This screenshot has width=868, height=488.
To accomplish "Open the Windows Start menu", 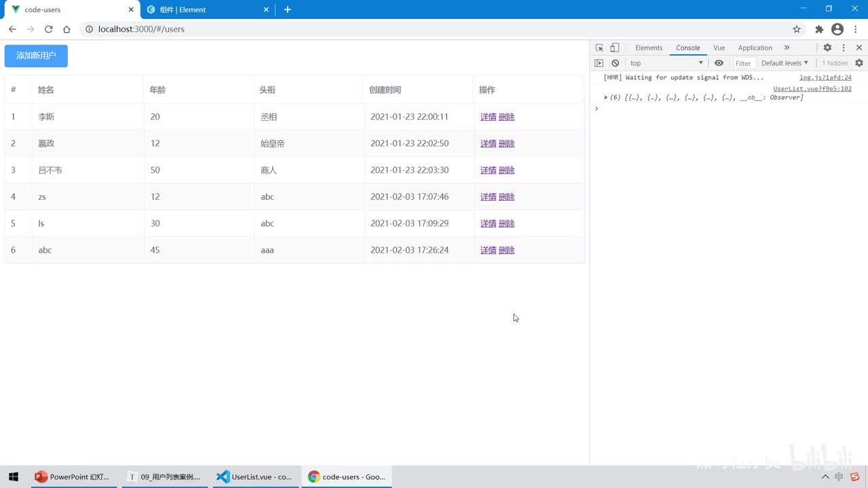I will point(14,476).
